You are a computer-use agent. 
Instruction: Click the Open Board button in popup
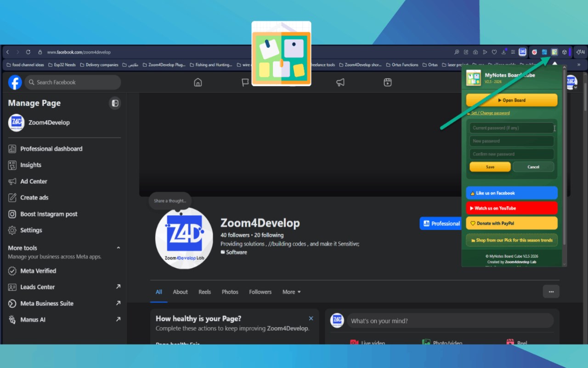click(512, 100)
